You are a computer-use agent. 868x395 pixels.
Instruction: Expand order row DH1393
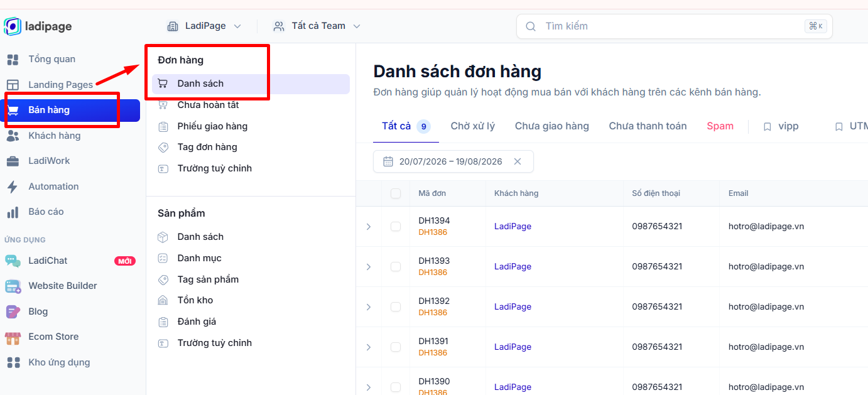[x=369, y=267]
